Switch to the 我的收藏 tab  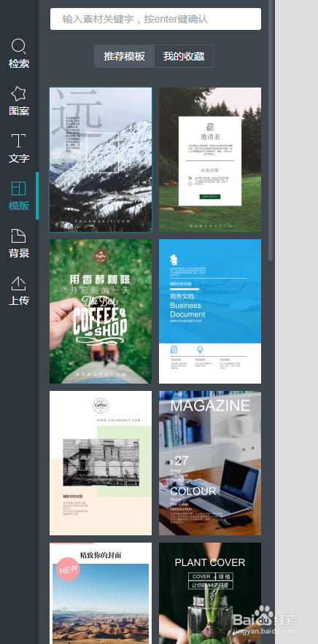[x=184, y=56]
